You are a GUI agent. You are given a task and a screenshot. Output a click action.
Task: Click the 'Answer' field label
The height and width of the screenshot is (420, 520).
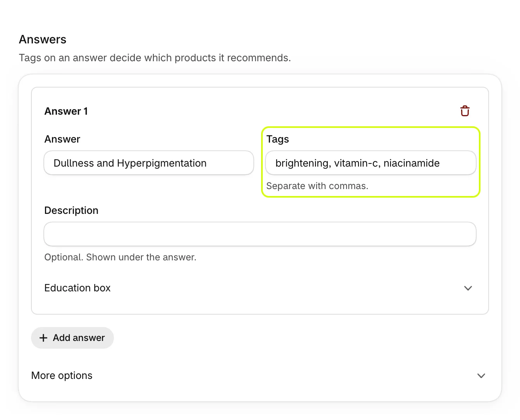click(62, 139)
